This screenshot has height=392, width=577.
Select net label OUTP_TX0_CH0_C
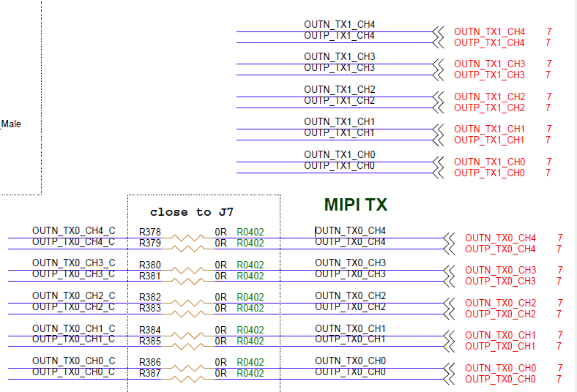[x=74, y=372]
